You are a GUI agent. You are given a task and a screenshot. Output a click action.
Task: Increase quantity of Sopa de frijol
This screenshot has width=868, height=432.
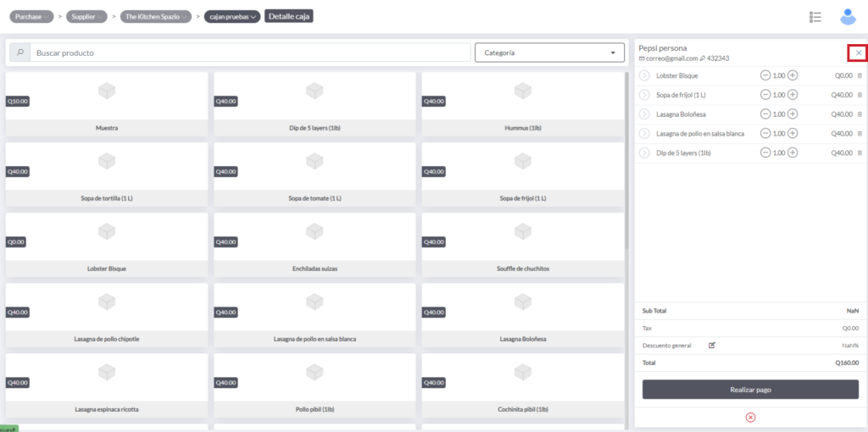pyautogui.click(x=793, y=94)
